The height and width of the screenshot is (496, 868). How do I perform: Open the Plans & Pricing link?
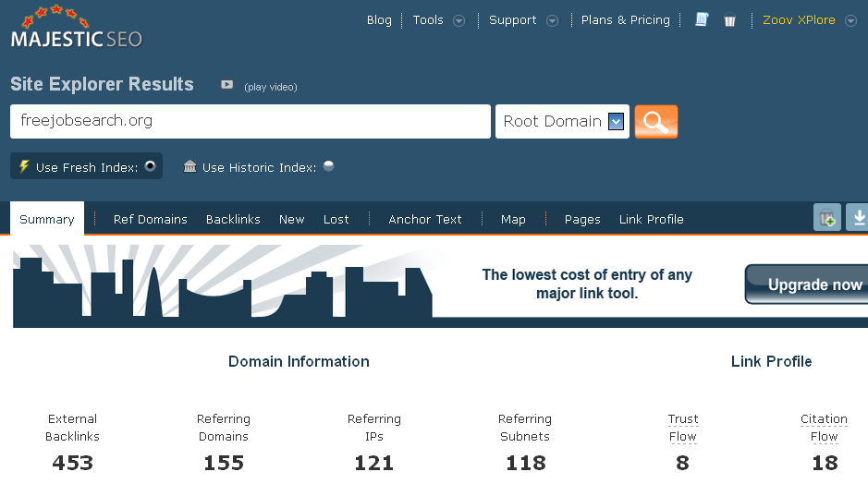(625, 20)
